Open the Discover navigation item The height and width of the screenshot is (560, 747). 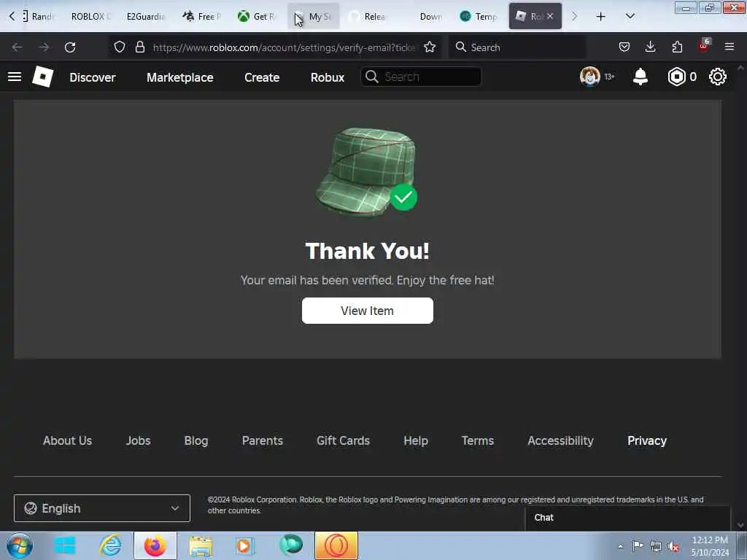pyautogui.click(x=93, y=77)
